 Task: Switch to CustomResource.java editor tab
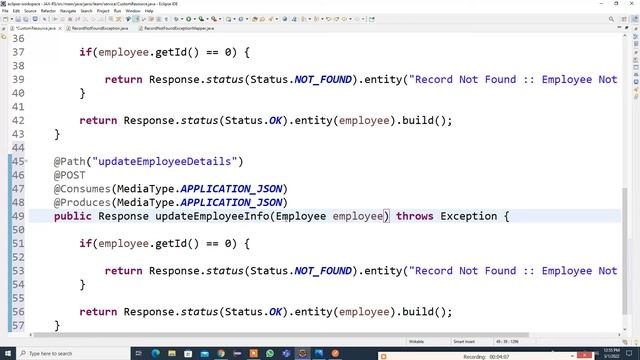click(35, 28)
